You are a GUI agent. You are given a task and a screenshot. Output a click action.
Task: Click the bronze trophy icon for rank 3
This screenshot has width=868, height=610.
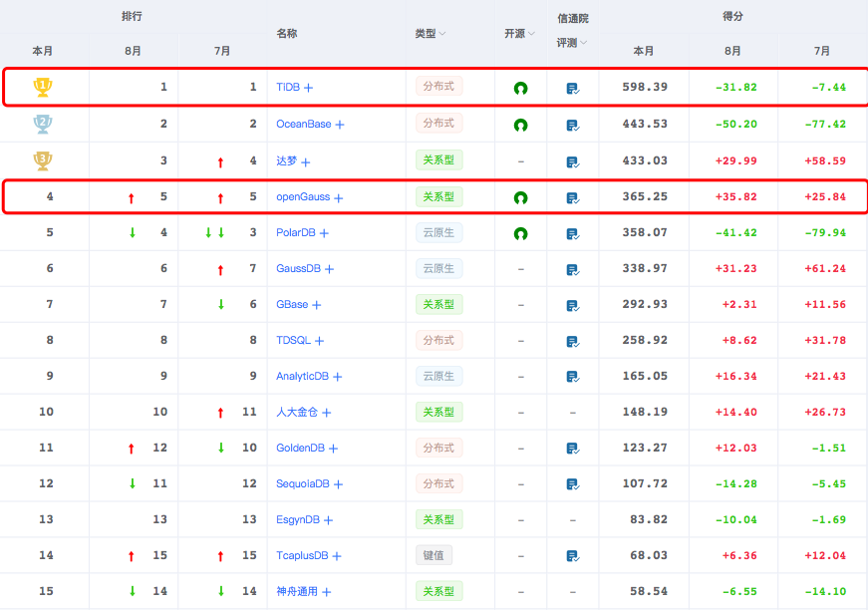tap(43, 160)
